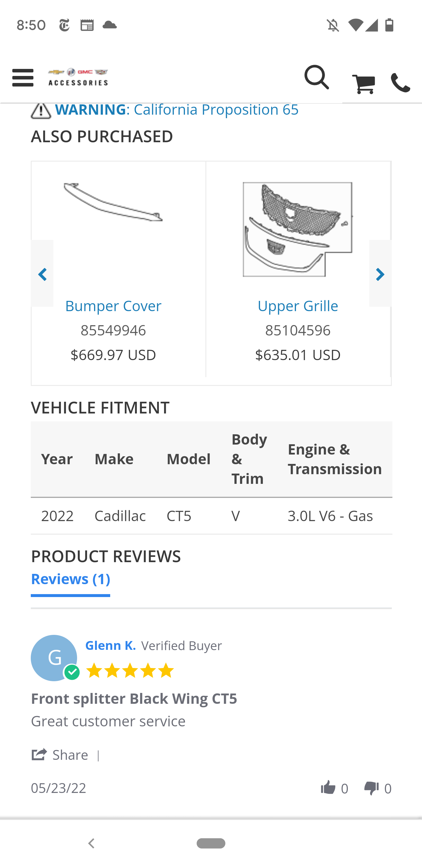Show next Also Purchased products
422x868 pixels.
tap(380, 274)
